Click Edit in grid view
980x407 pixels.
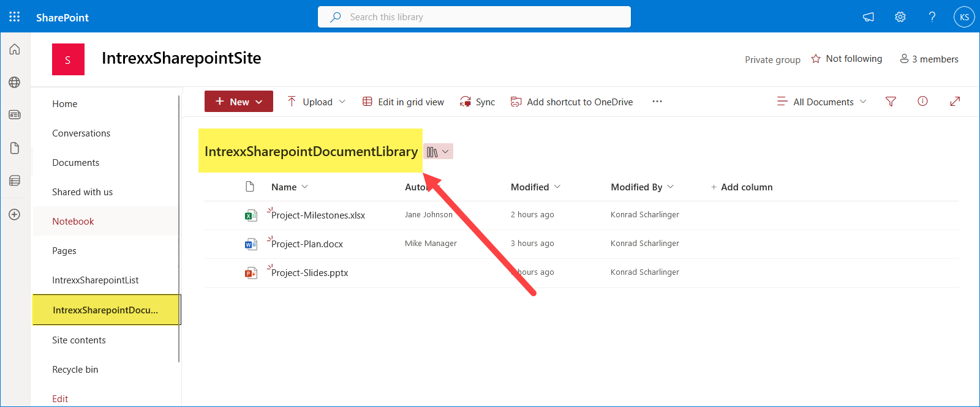tap(403, 102)
